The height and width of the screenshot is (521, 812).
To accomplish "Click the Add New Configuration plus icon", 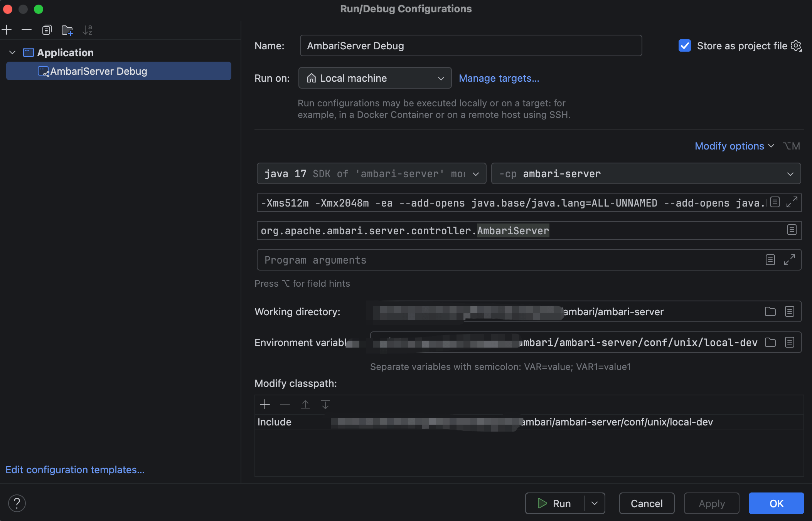I will 7,30.
